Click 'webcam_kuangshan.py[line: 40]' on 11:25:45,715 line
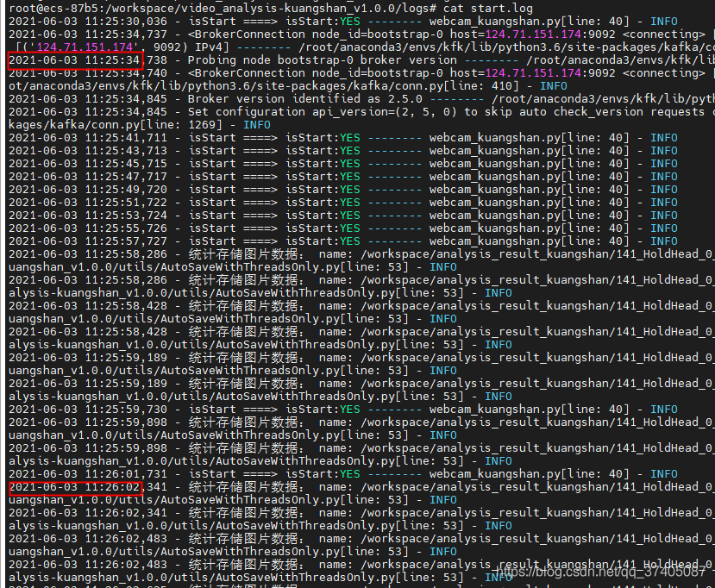This screenshot has height=588, width=715. point(529,164)
